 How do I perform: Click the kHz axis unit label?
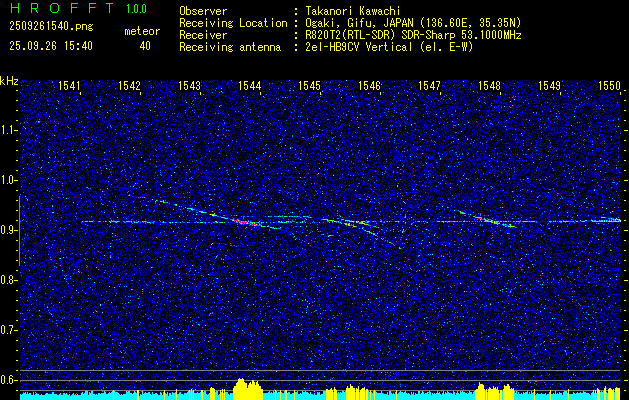pyautogui.click(x=9, y=81)
